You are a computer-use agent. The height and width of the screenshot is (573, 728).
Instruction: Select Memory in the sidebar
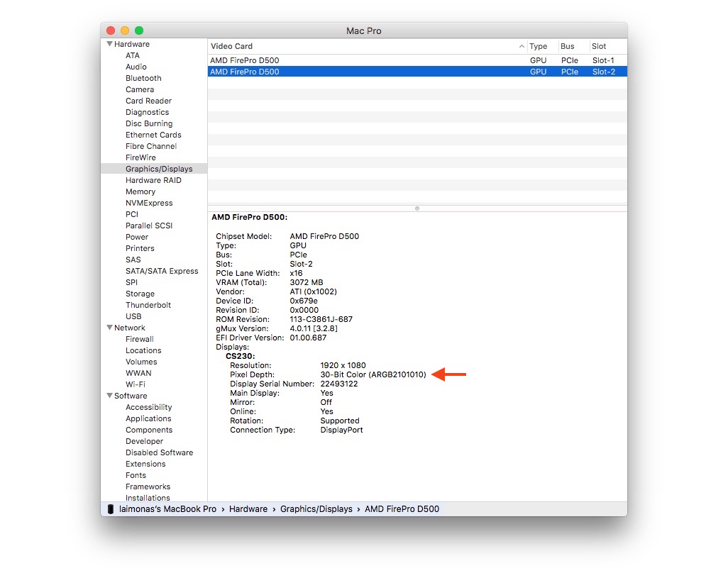pyautogui.click(x=140, y=191)
